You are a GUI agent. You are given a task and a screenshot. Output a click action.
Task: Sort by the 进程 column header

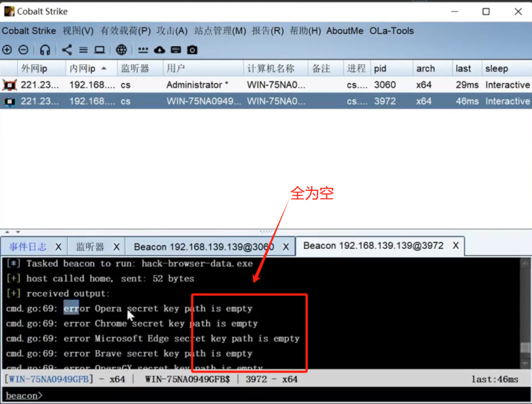pyautogui.click(x=357, y=69)
